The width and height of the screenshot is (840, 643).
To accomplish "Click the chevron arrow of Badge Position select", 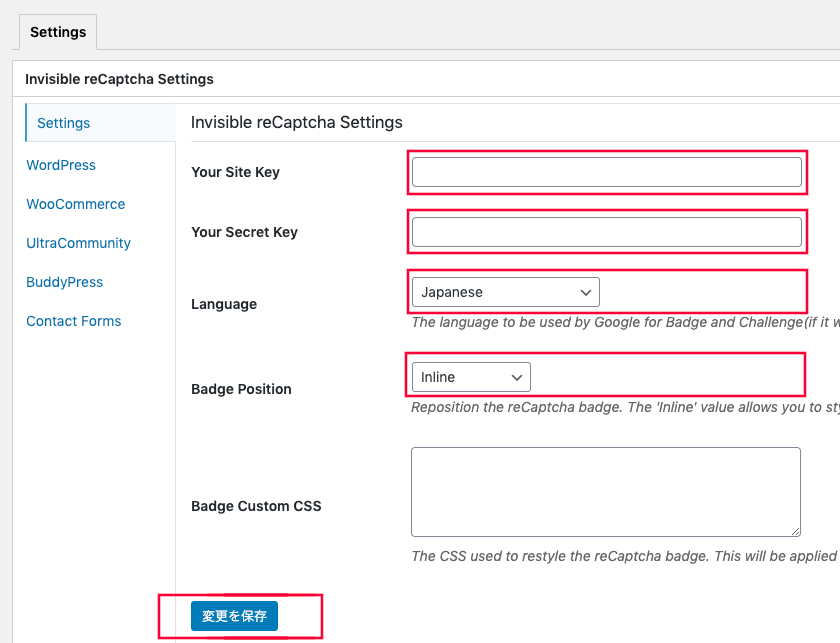I will coord(517,378).
